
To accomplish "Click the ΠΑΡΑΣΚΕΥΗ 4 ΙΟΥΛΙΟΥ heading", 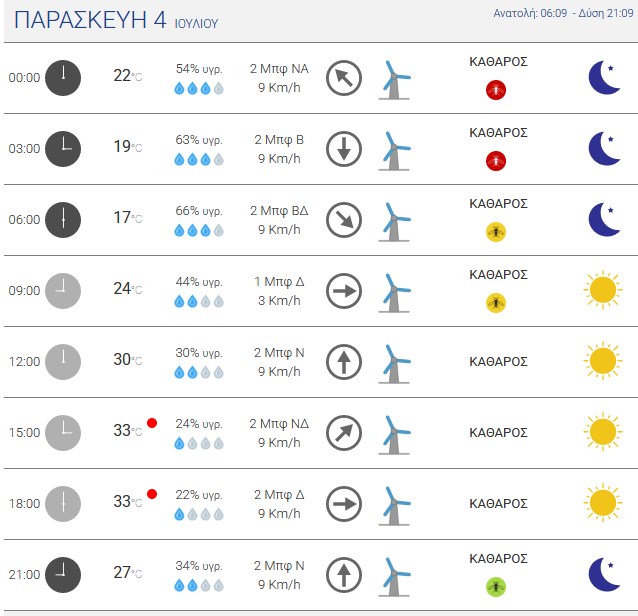I will (x=116, y=20).
